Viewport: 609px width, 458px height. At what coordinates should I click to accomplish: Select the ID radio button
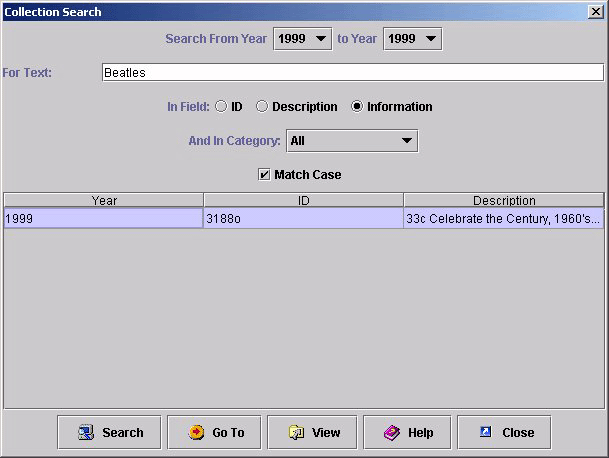[x=221, y=107]
